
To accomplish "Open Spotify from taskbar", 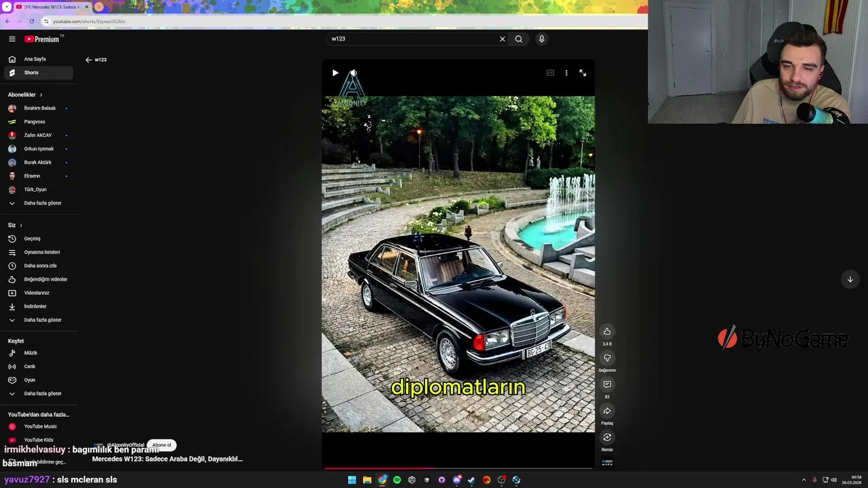I will 397,480.
